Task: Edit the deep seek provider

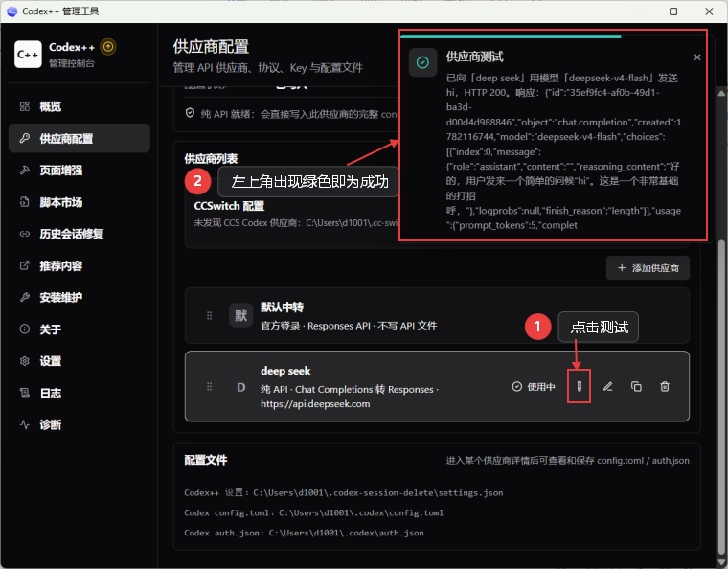Action: coord(607,387)
